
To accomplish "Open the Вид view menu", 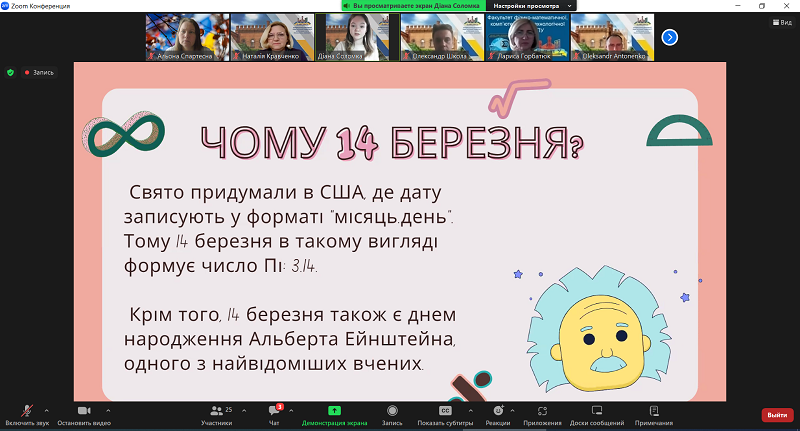I will click(782, 22).
